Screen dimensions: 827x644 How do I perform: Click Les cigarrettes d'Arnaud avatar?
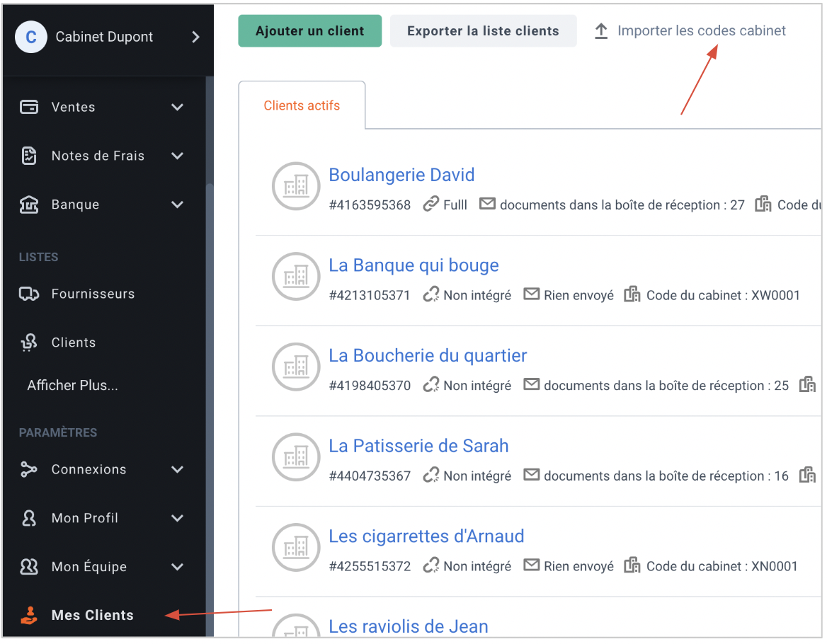point(296,548)
